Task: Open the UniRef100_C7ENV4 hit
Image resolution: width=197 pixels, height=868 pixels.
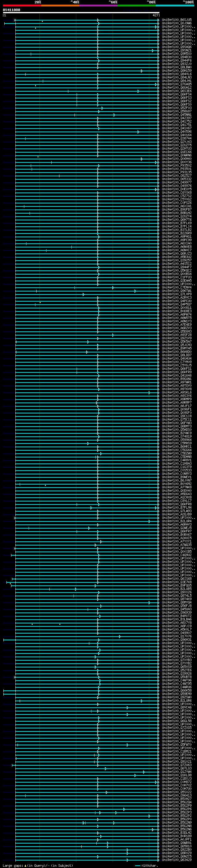Action: pyautogui.click(x=176, y=287)
